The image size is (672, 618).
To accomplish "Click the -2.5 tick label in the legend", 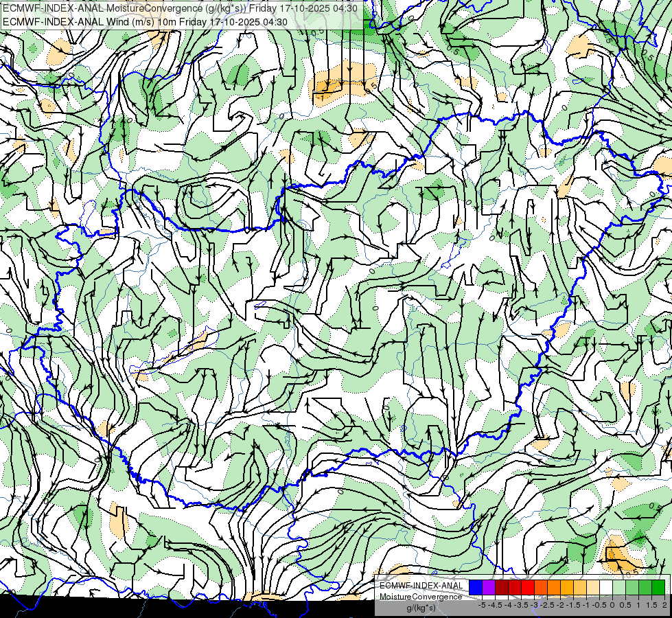I will pyautogui.click(x=548, y=605).
